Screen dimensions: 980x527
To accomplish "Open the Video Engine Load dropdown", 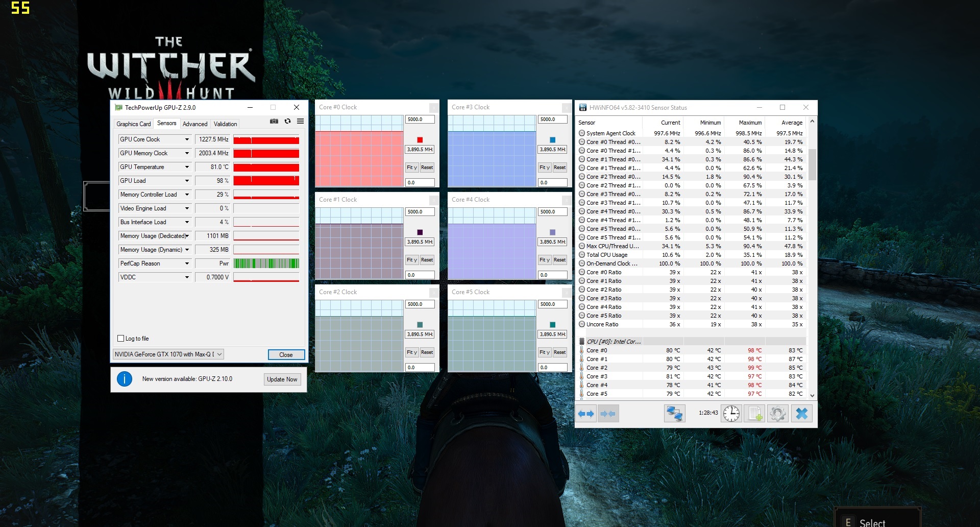I will pyautogui.click(x=187, y=208).
